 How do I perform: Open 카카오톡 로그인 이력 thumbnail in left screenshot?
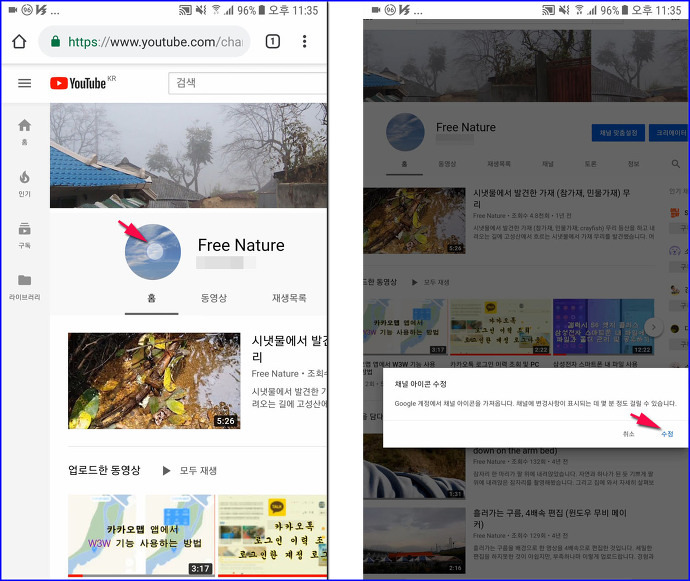coord(272,535)
